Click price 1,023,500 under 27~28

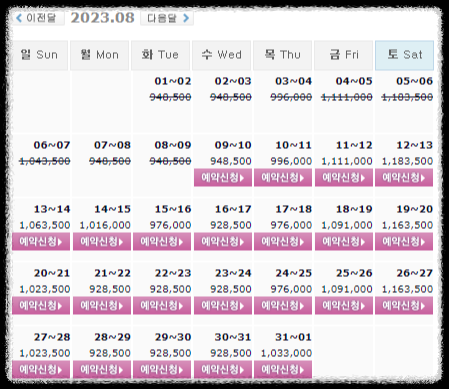(45, 353)
